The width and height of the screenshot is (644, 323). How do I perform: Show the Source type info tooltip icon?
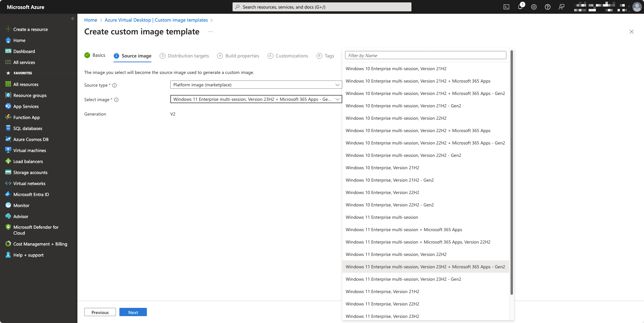(115, 85)
